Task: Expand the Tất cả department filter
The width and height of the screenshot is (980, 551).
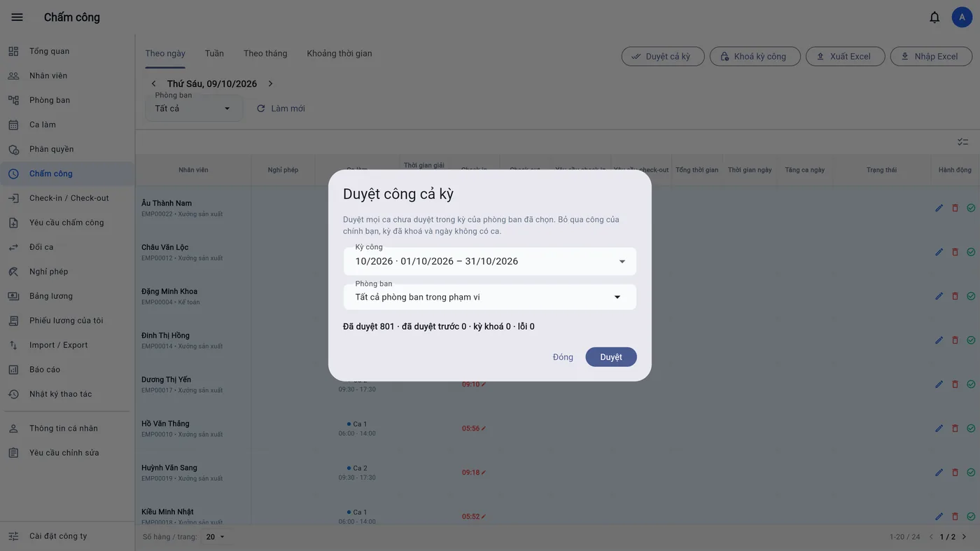Action: click(194, 109)
